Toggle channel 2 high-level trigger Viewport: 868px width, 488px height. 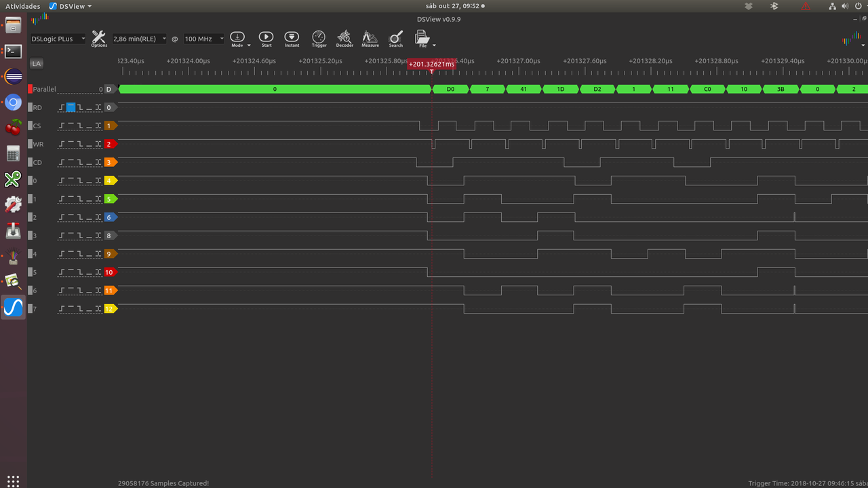pos(71,217)
